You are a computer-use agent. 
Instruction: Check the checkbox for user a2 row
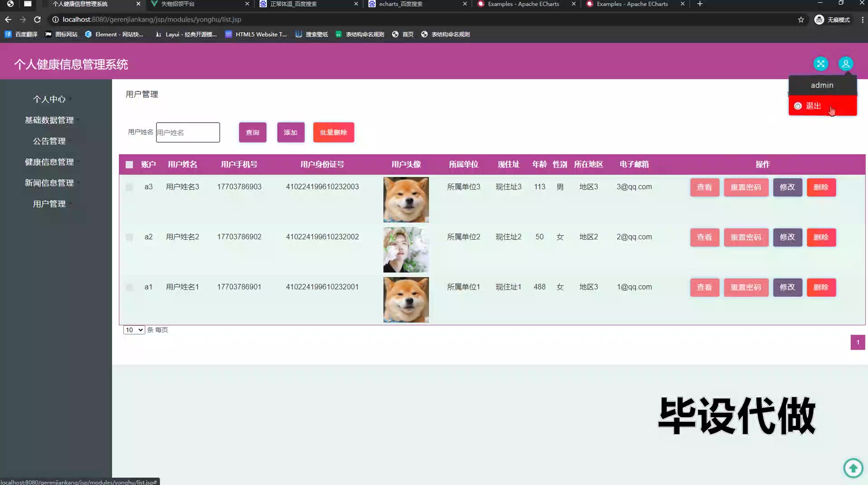tap(129, 237)
